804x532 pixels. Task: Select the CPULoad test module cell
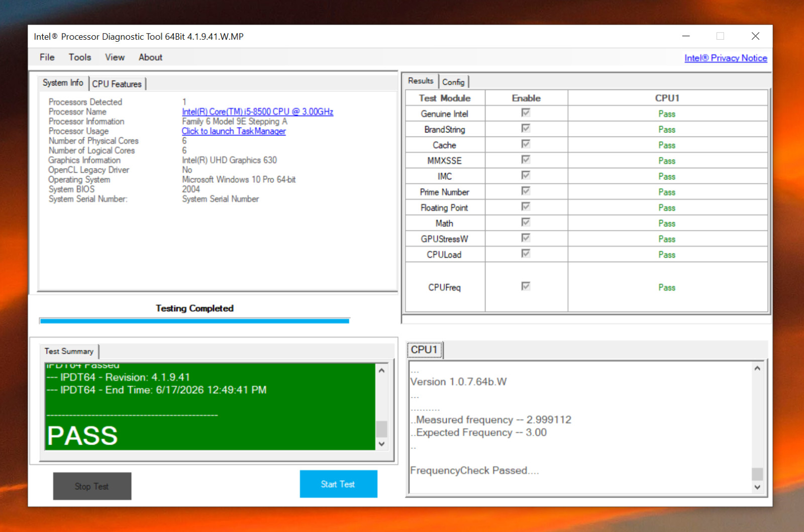445,255
